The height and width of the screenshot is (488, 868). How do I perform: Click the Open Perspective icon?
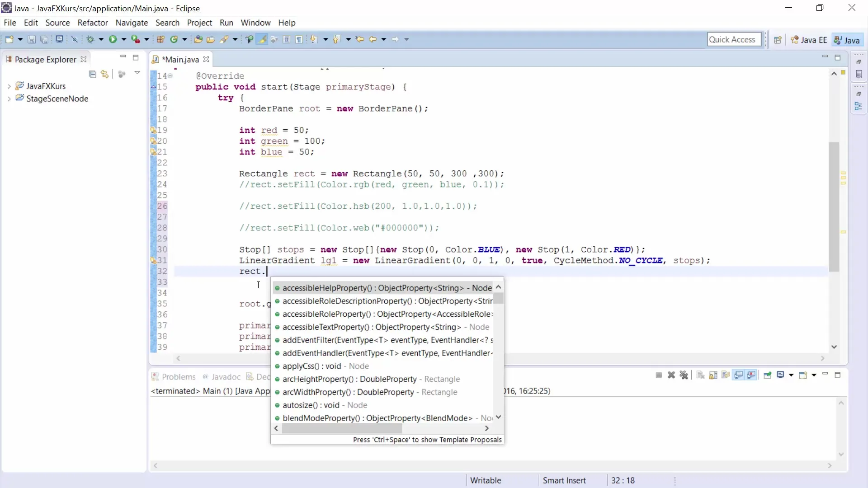pos(778,40)
